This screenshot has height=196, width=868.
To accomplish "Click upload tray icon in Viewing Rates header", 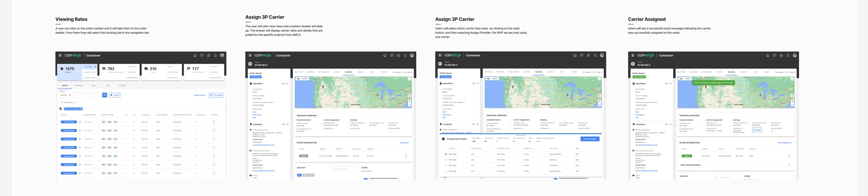I will click(x=208, y=56).
